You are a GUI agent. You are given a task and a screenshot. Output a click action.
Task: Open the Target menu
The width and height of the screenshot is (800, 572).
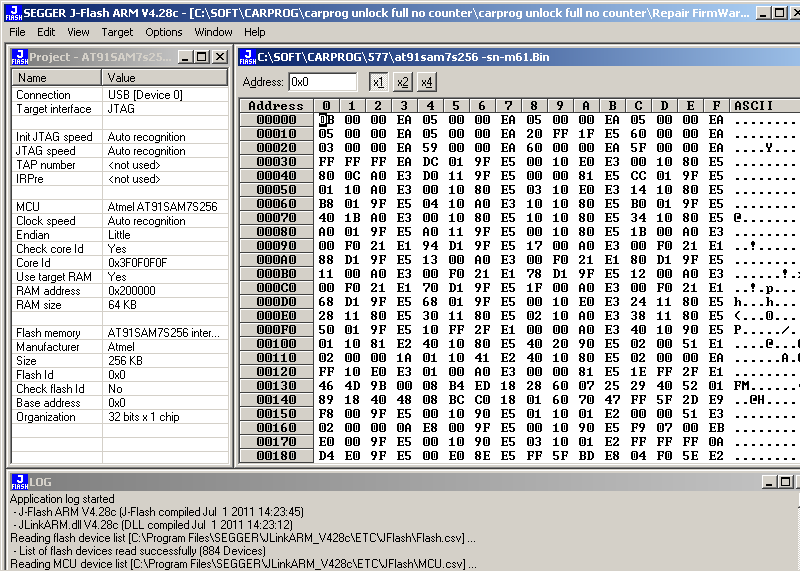(117, 32)
